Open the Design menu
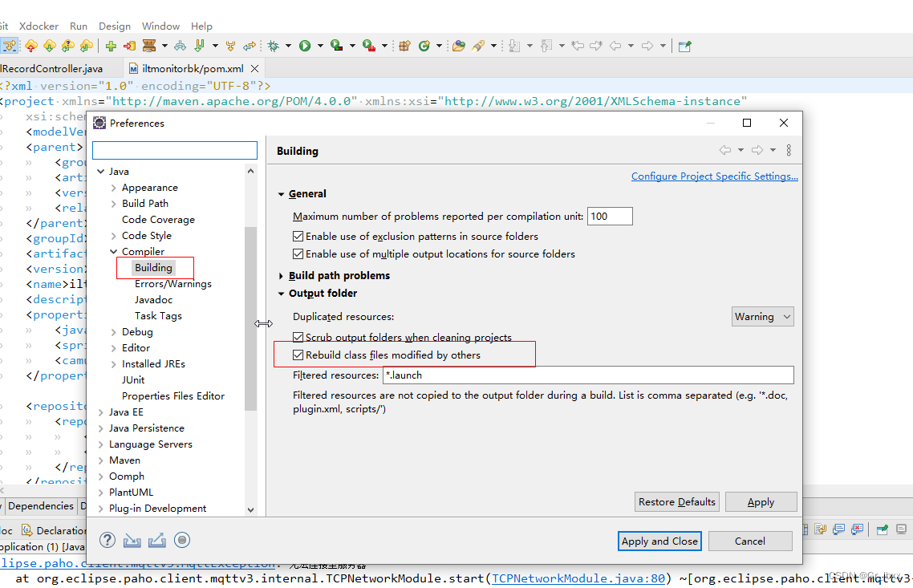 114,26
